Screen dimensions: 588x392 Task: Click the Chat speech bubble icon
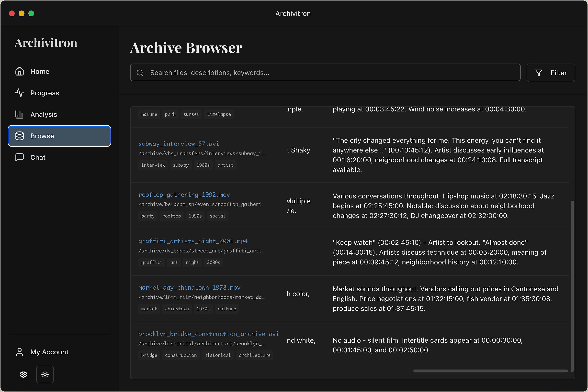20,157
